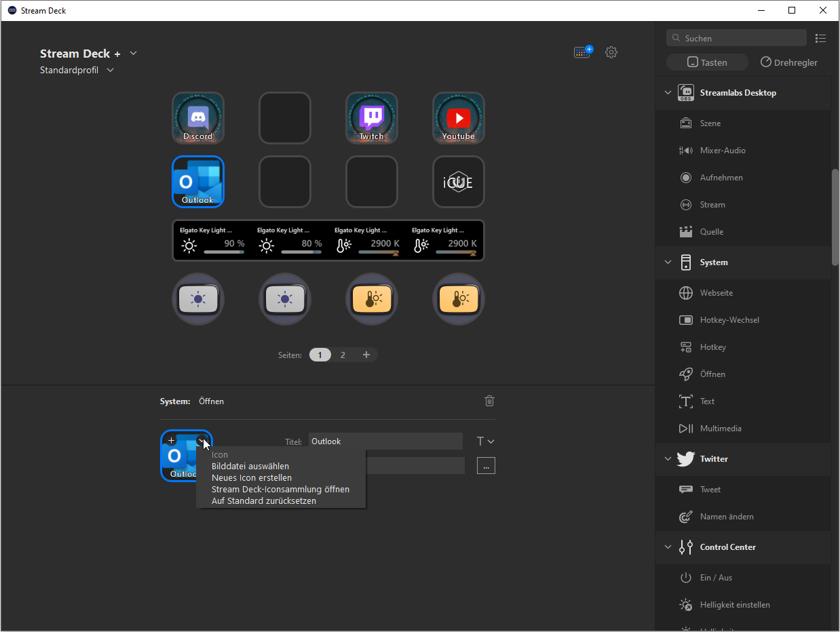The image size is (840, 632).
Task: Click Text action icon
Action: tap(686, 401)
